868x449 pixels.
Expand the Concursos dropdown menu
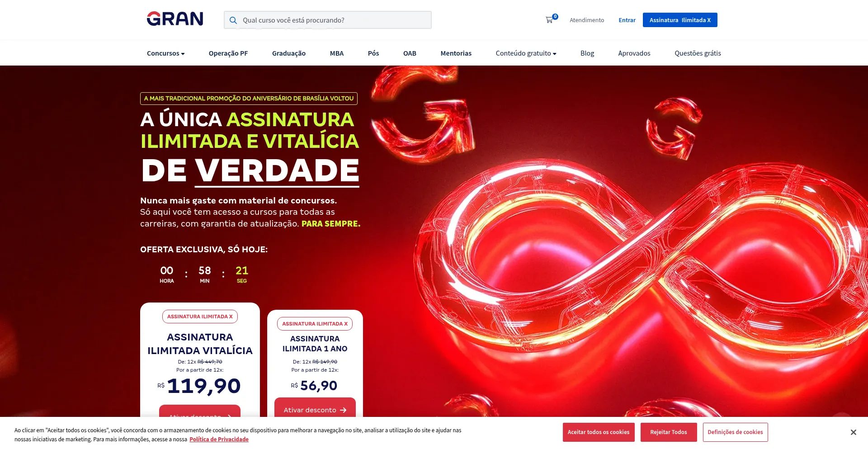pyautogui.click(x=166, y=53)
